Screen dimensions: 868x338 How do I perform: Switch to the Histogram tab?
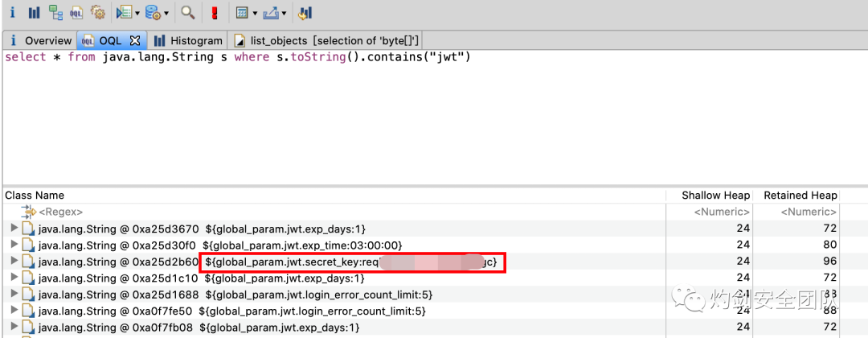(x=188, y=40)
